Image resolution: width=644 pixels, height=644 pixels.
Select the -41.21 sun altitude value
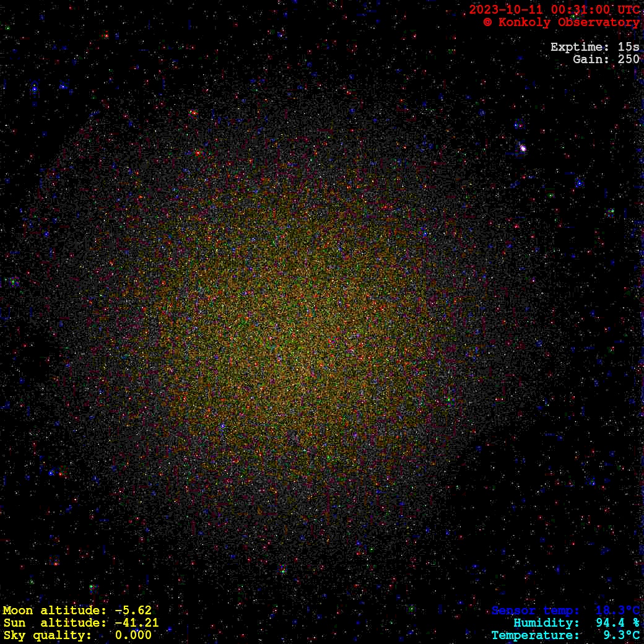[x=136, y=623]
